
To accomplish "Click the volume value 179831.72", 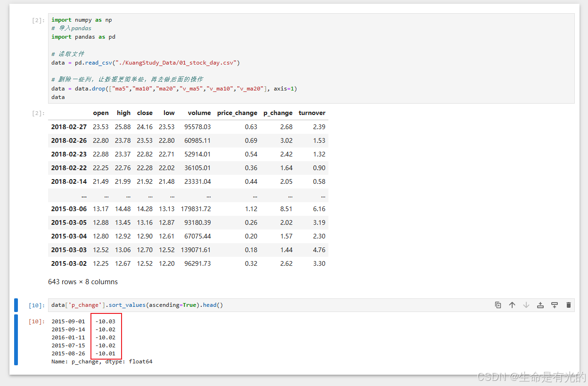I will 196,209.
